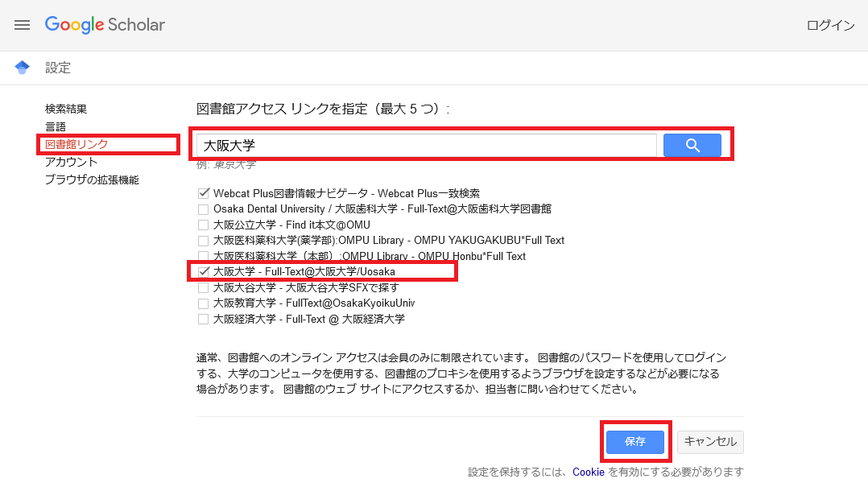868x491 pixels.
Task: Open the Cookie link
Action: pyautogui.click(x=588, y=472)
